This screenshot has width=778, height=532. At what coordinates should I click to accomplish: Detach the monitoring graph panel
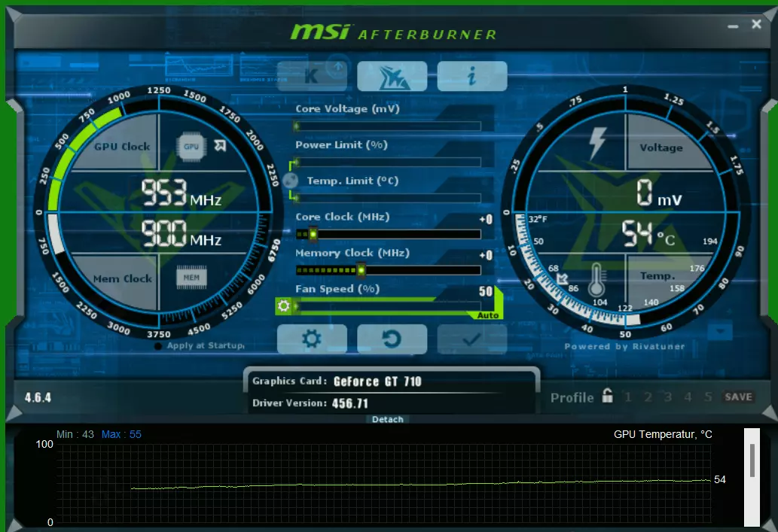pos(388,419)
